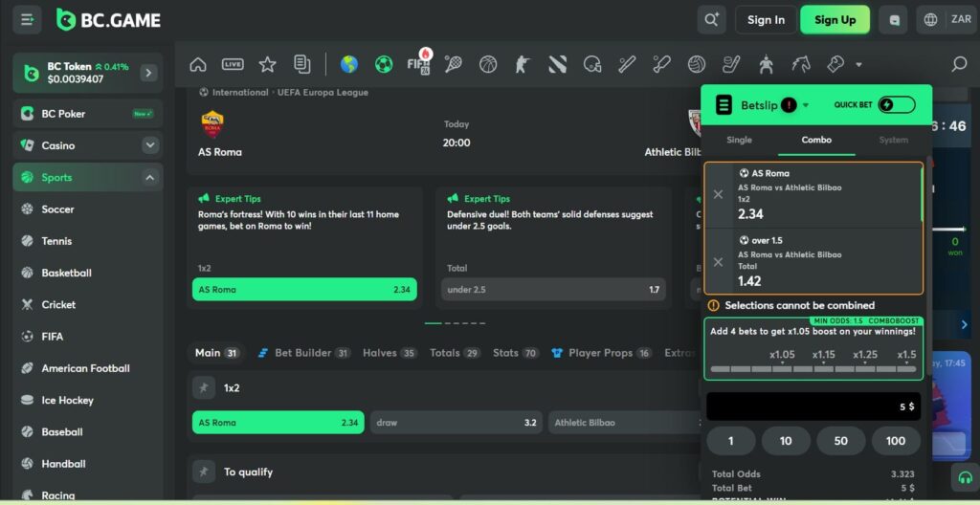Pin the 1x2 market
The width and height of the screenshot is (980, 505).
[x=203, y=388]
